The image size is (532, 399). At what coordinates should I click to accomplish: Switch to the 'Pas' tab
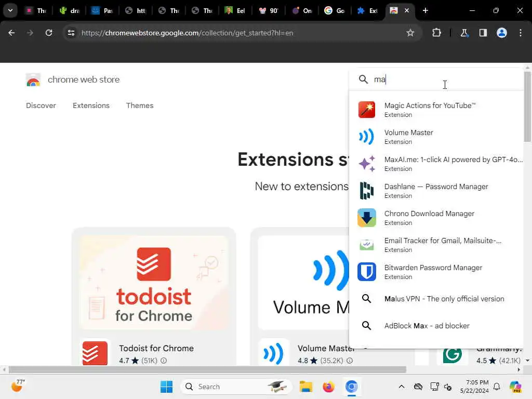[x=102, y=10]
